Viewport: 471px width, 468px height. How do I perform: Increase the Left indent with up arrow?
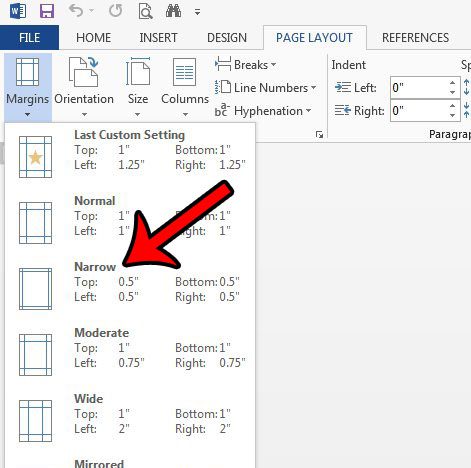[452, 83]
